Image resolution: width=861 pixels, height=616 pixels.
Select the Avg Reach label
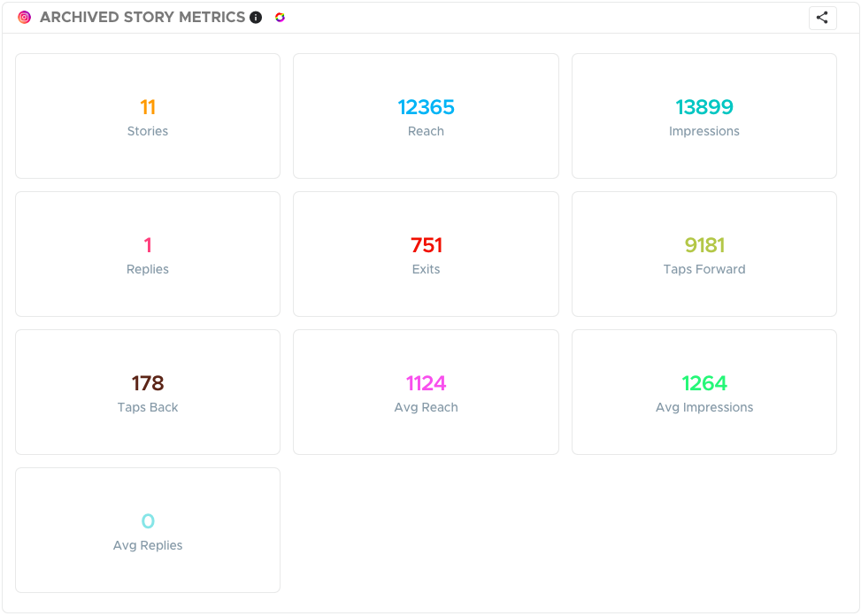point(426,407)
